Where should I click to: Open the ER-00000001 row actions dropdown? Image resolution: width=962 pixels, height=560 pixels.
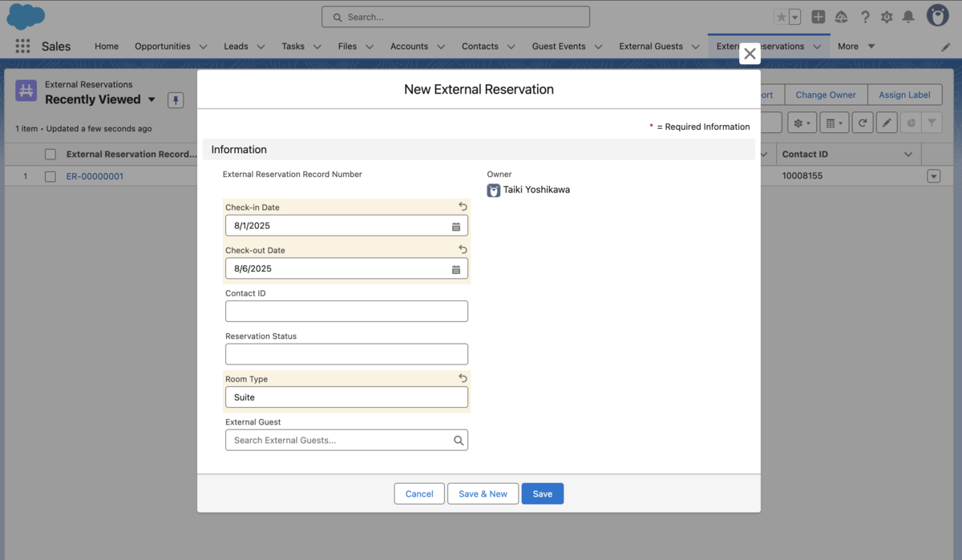[933, 176]
